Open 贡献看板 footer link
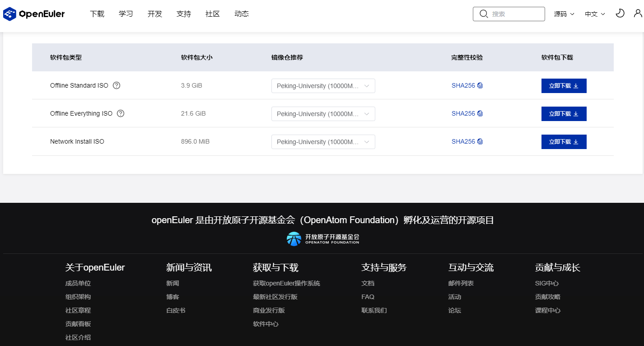 coord(78,324)
